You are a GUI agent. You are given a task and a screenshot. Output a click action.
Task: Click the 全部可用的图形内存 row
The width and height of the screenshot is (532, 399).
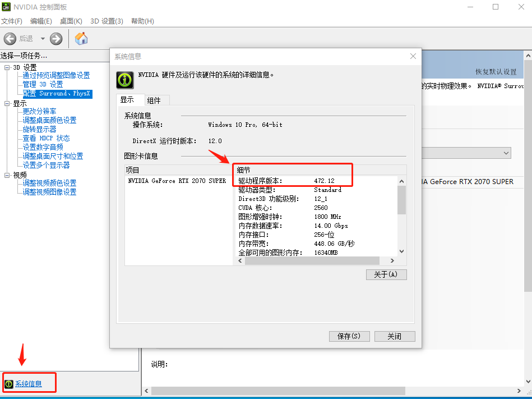point(317,253)
